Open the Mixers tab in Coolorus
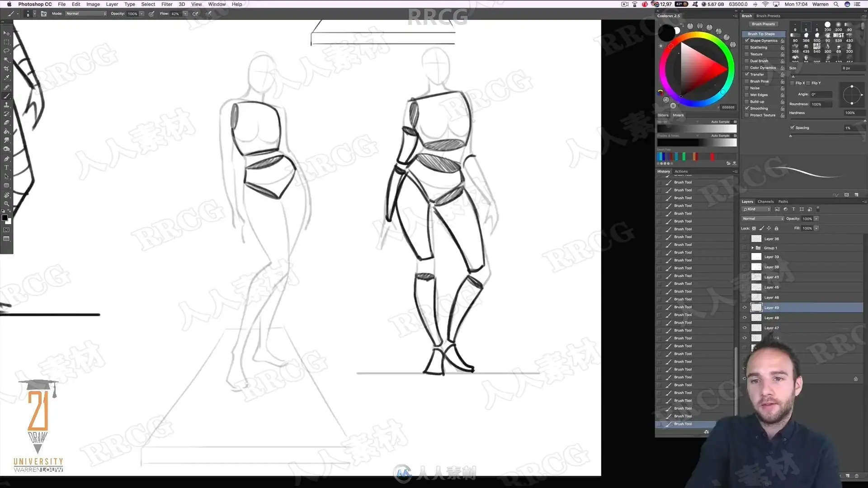868x488 pixels. 678,115
